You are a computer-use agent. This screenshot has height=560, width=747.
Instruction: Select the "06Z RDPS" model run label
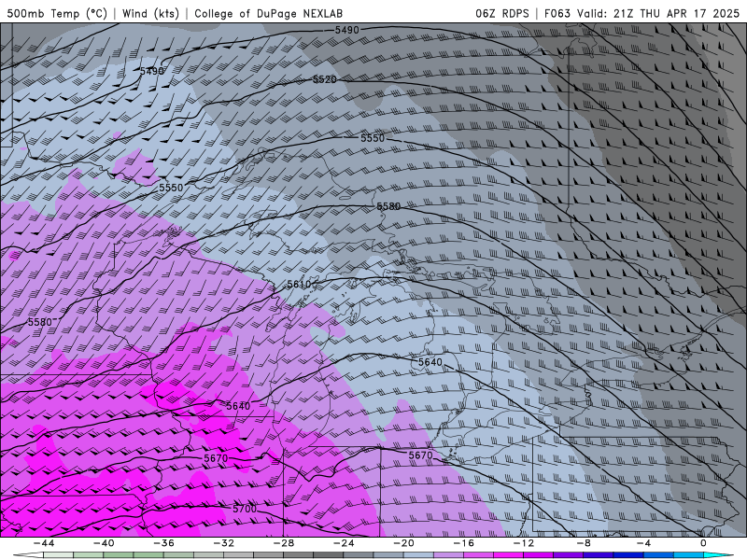(x=502, y=13)
